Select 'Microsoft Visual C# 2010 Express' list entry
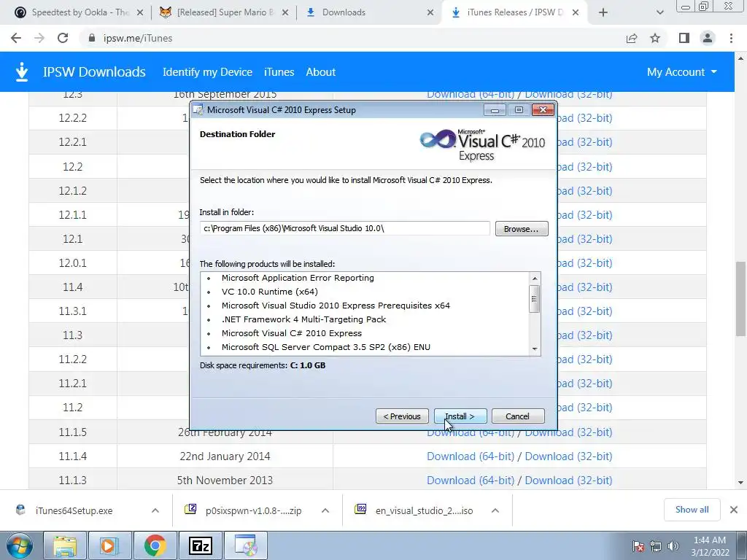747x560 pixels. [292, 333]
